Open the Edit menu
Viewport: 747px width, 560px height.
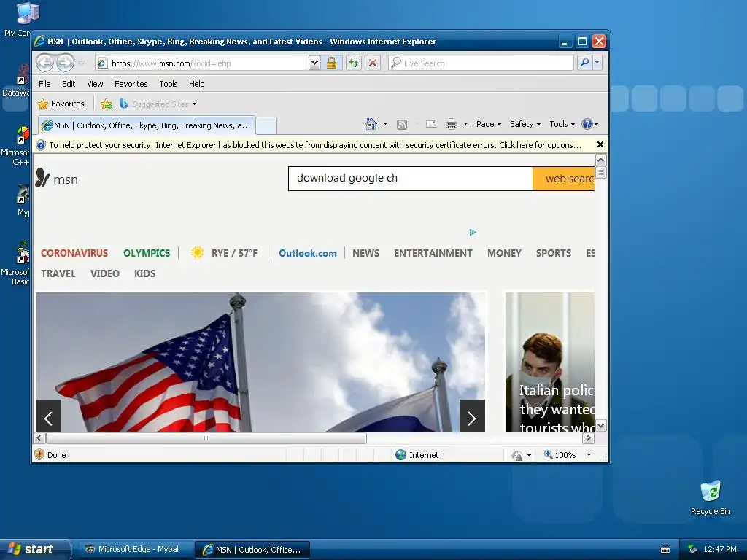click(x=69, y=84)
